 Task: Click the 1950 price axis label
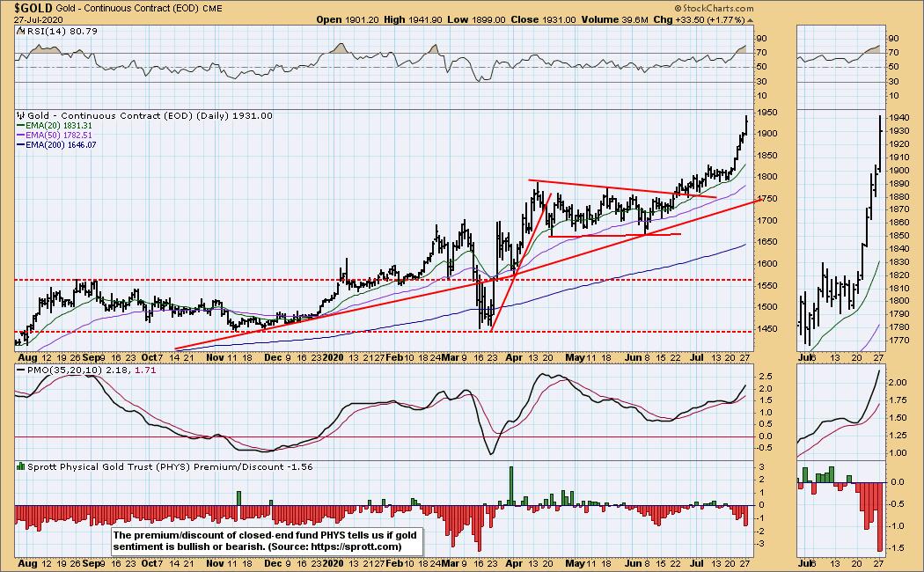(x=768, y=113)
